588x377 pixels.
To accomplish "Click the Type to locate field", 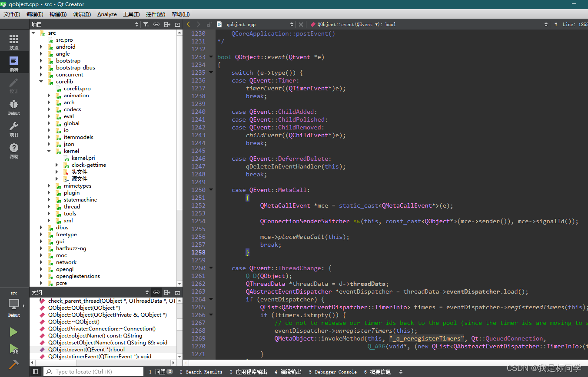I will tap(93, 372).
